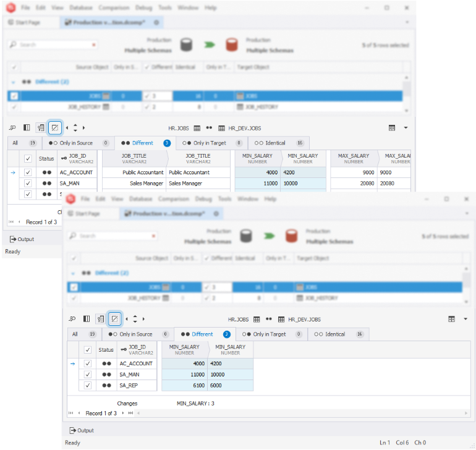Click the record view icon in the back window toolbar
This screenshot has height=450, width=476.
click(41, 128)
